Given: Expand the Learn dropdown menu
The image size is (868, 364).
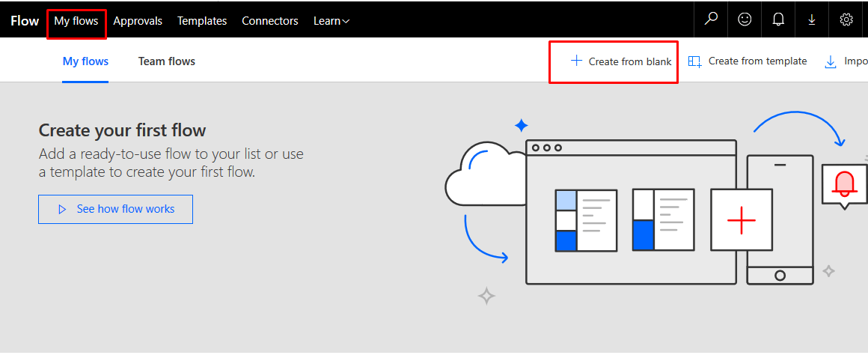Looking at the screenshot, I should click(x=331, y=21).
